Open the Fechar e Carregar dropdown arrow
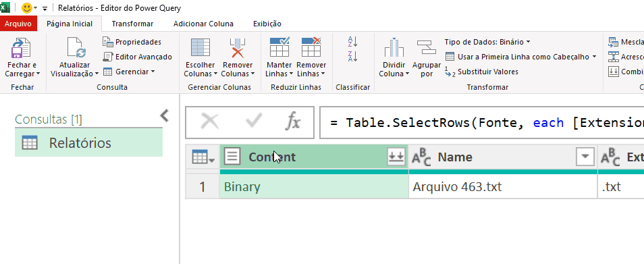The height and width of the screenshot is (264, 644). 38,74
